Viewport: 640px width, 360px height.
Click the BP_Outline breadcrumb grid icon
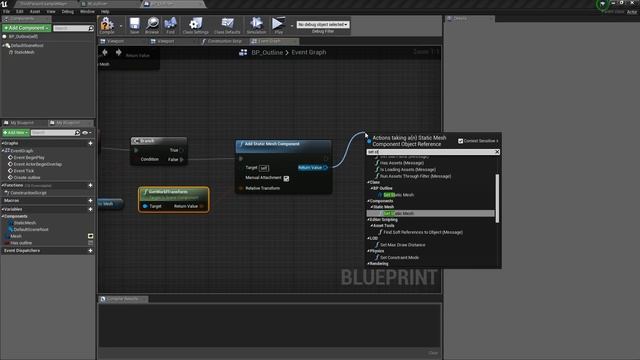(x=243, y=52)
